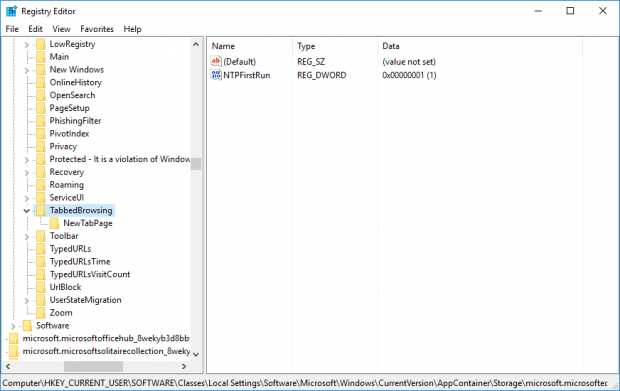Click the Privacy folder icon
Screen dimensions: 620x391
41,146
